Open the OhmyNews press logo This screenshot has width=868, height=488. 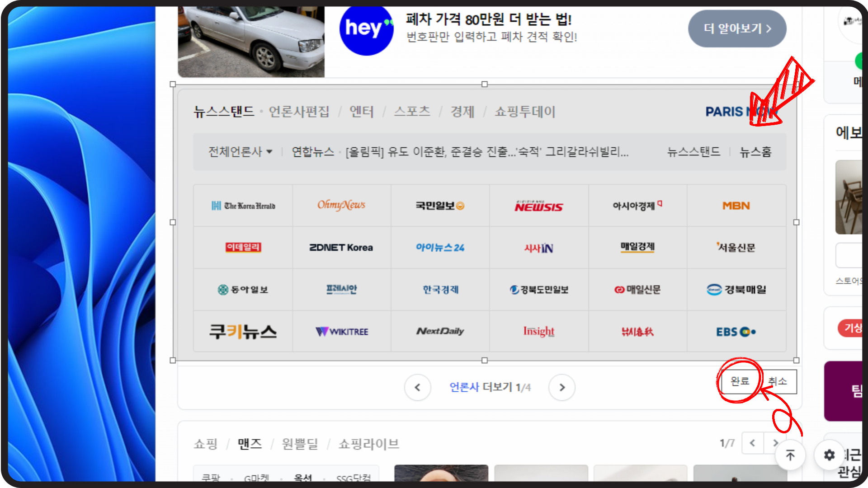341,206
